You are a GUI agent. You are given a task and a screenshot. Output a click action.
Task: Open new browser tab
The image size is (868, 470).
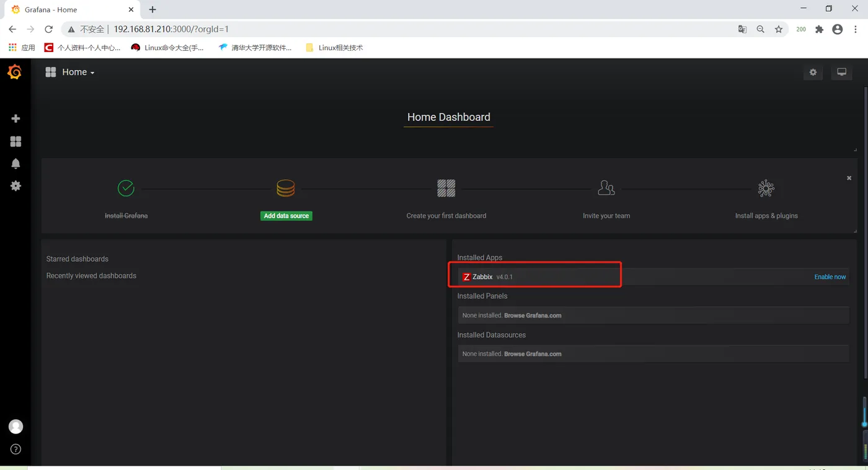click(x=153, y=9)
